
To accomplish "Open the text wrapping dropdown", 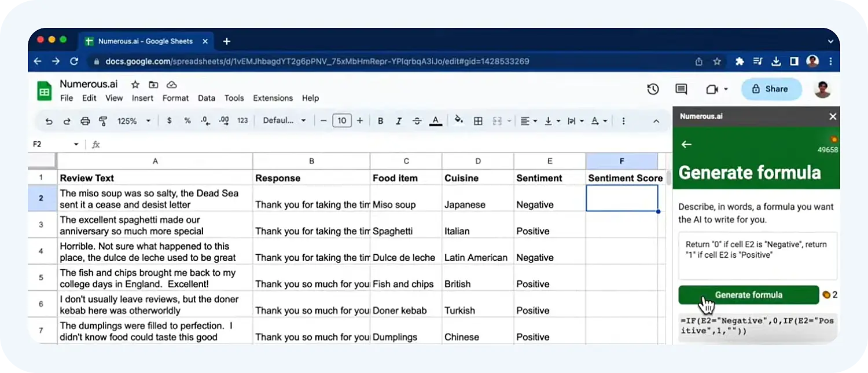I will pos(575,121).
